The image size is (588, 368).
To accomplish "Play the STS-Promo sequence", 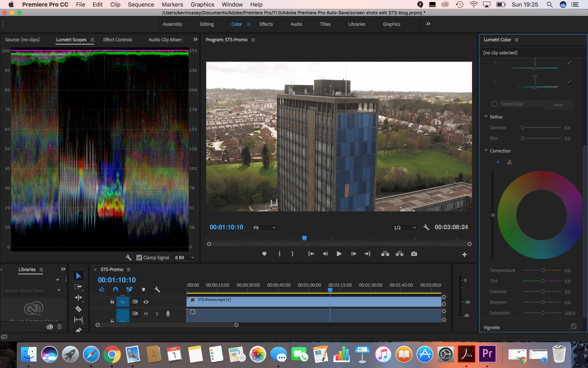I will click(339, 254).
